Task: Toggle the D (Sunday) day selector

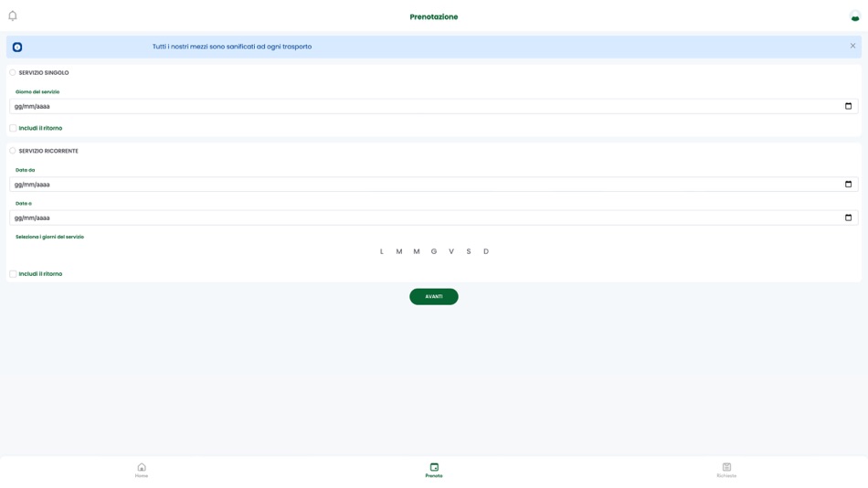Action: coord(486,251)
